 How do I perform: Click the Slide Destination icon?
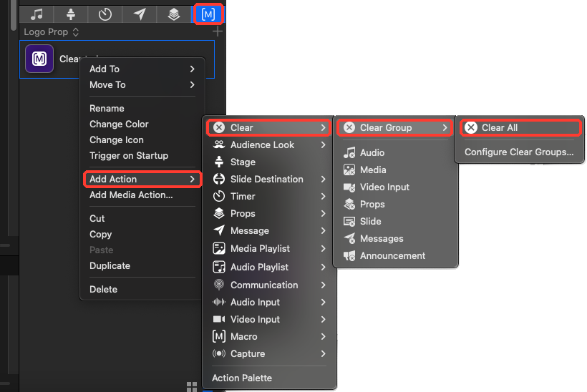pos(219,179)
